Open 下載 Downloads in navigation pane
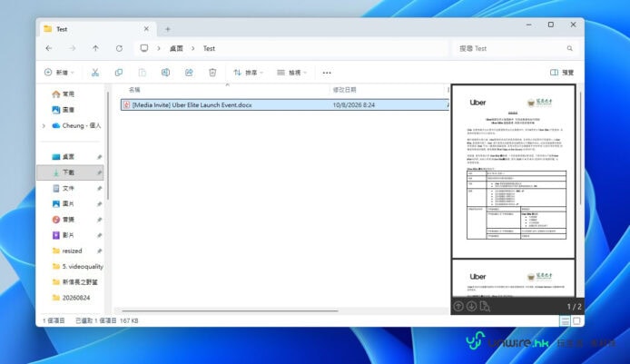Screen dimensions: 630x364 point(68,172)
